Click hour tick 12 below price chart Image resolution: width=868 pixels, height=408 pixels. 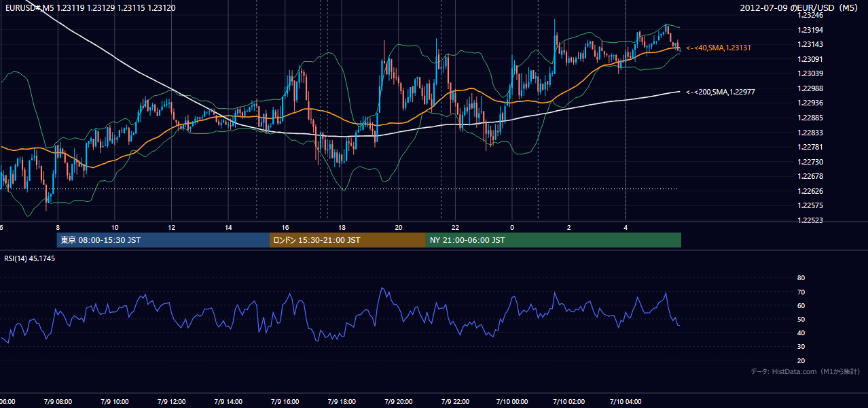171,227
